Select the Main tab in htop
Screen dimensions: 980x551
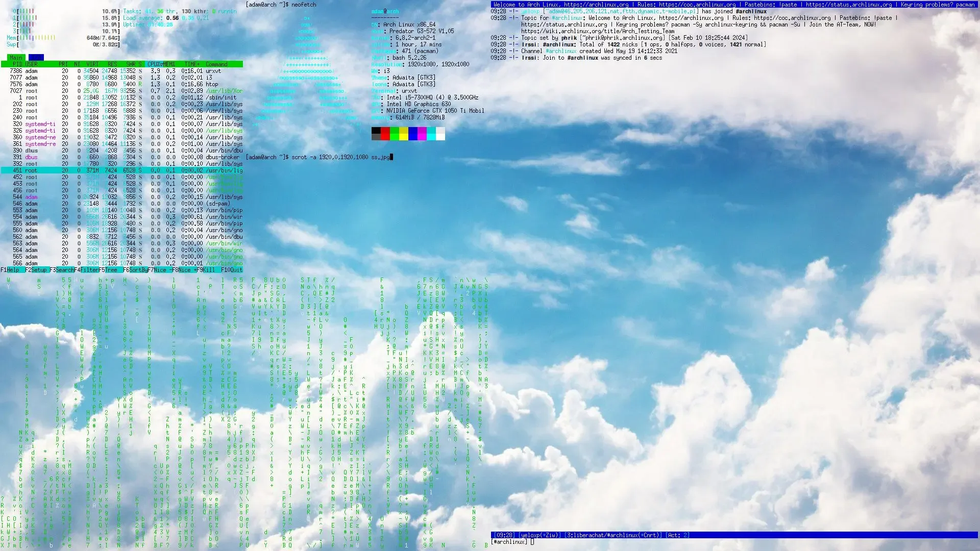click(x=16, y=58)
